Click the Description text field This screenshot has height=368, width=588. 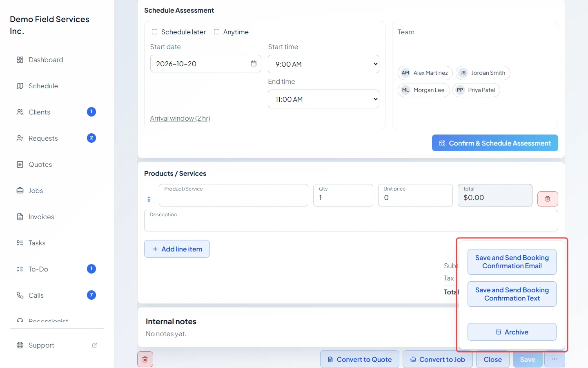click(x=351, y=221)
